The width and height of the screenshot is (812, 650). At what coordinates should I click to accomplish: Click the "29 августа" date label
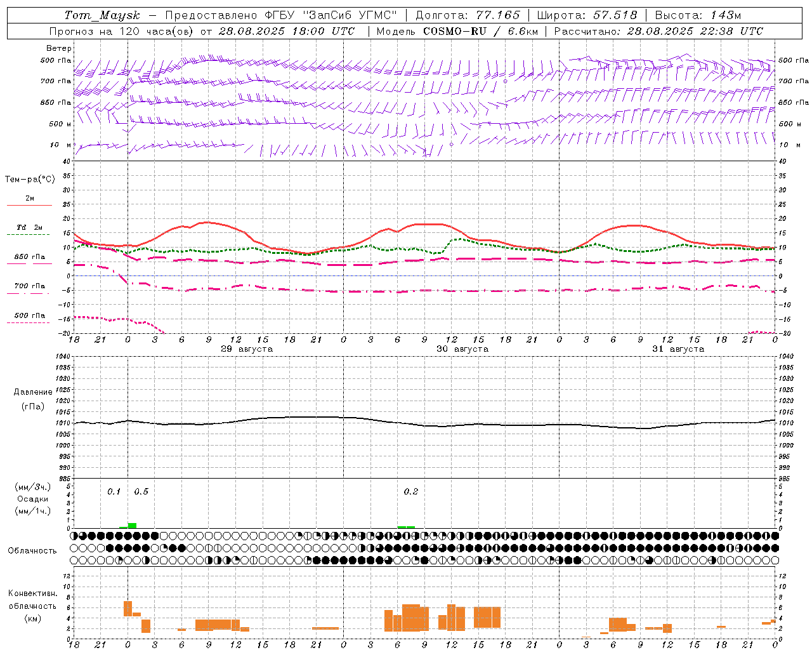(x=247, y=349)
